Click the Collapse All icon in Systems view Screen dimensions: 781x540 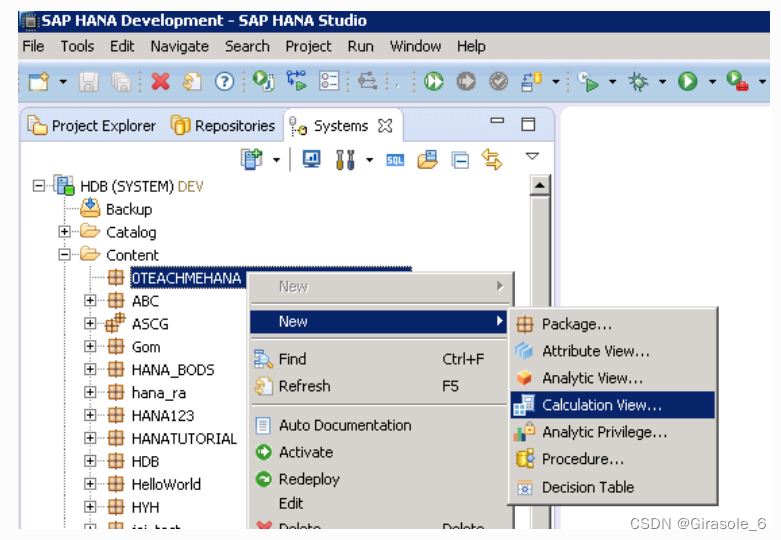[460, 160]
